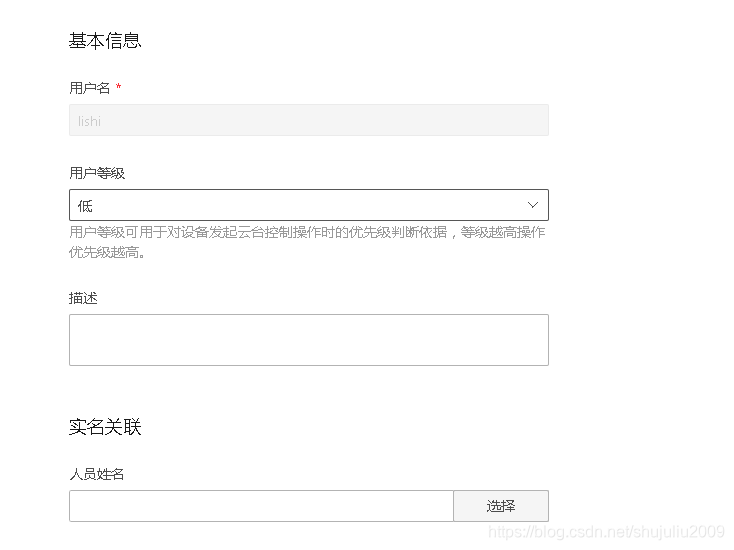Open the 用户等级 dropdown showing 低
The height and width of the screenshot is (550, 734).
pos(308,205)
